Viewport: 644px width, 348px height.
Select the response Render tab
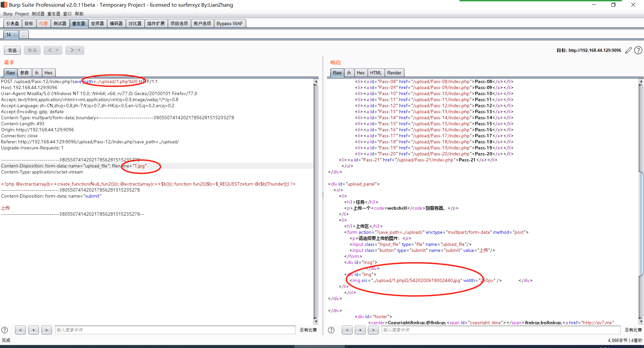click(x=394, y=73)
